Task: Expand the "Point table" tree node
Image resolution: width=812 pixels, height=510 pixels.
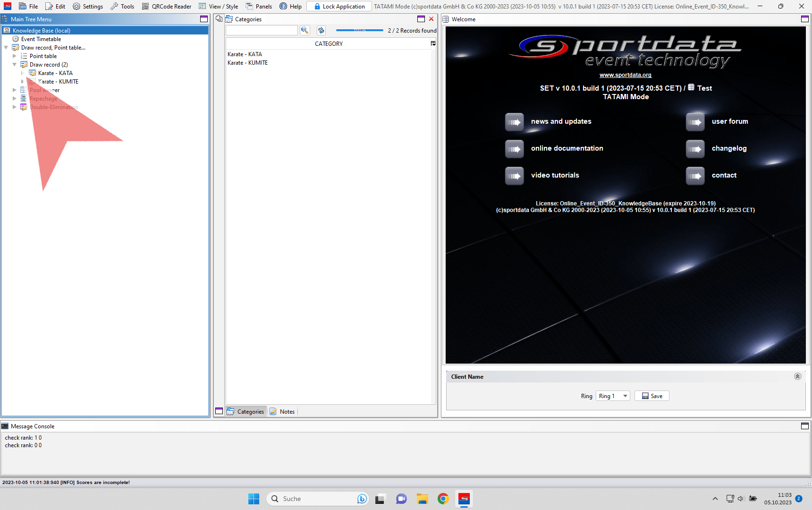Action: tap(15, 56)
